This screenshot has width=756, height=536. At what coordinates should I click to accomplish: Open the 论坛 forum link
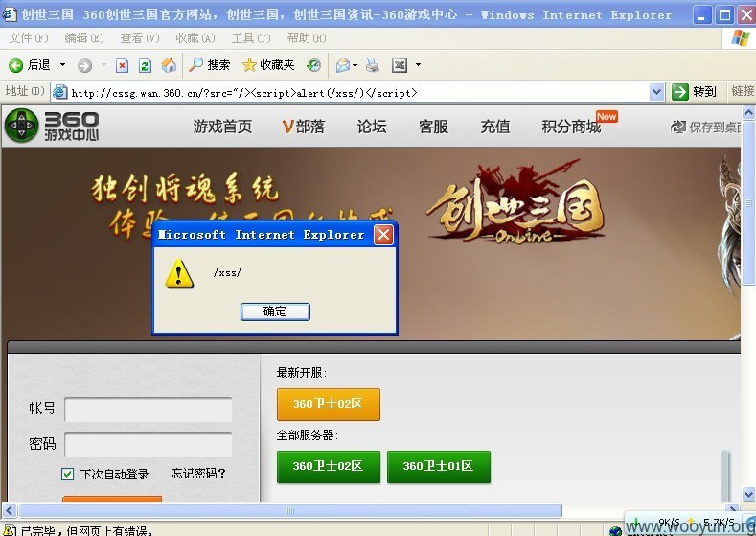coord(371,127)
